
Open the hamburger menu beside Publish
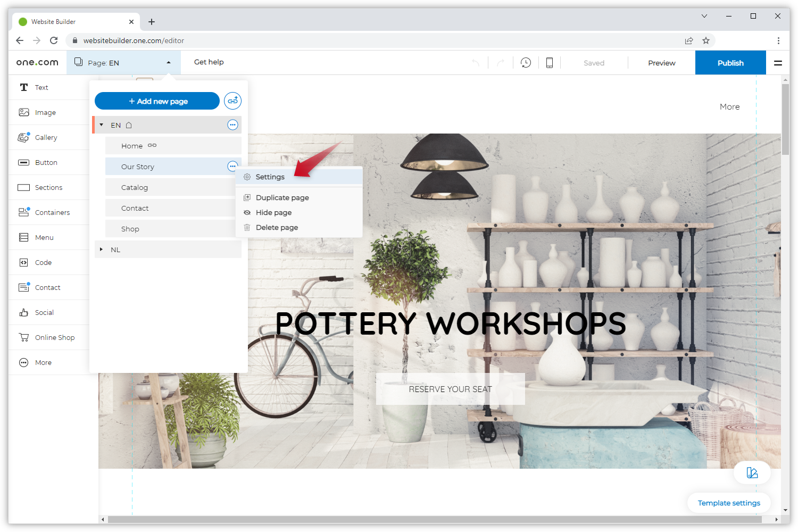click(x=778, y=63)
